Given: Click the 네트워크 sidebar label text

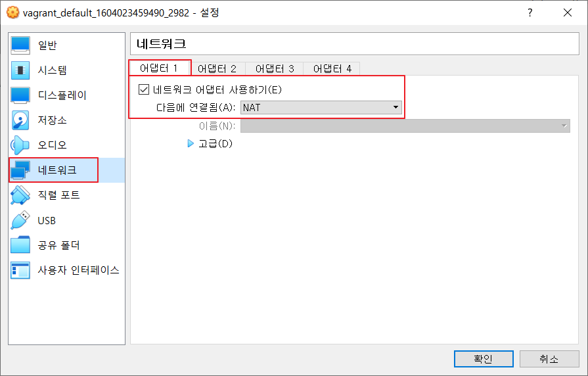Looking at the screenshot, I should pos(57,170).
